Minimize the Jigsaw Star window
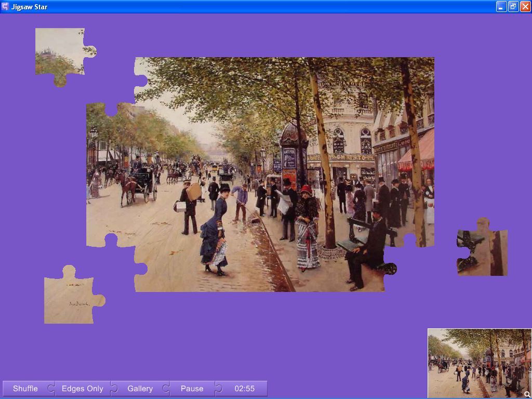 pos(500,7)
